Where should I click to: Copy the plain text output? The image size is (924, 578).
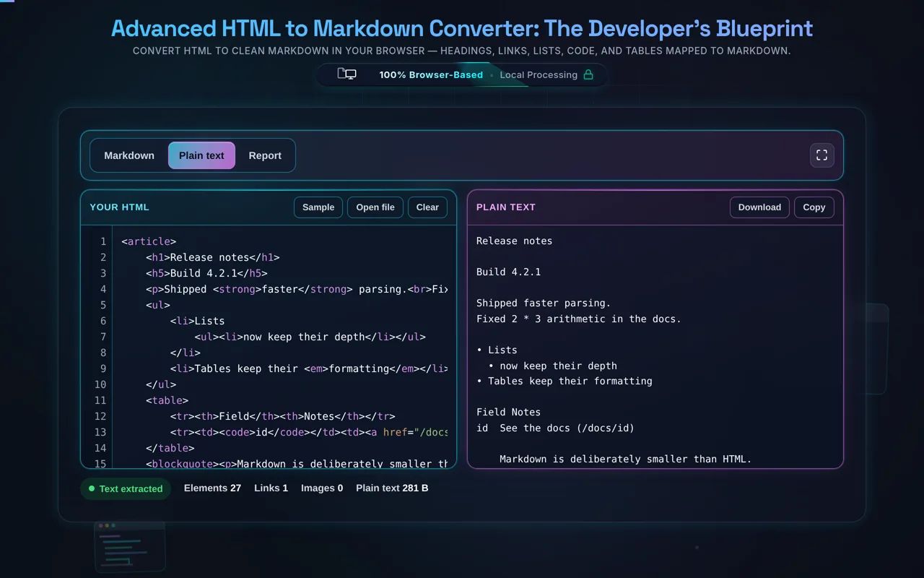pyautogui.click(x=814, y=207)
